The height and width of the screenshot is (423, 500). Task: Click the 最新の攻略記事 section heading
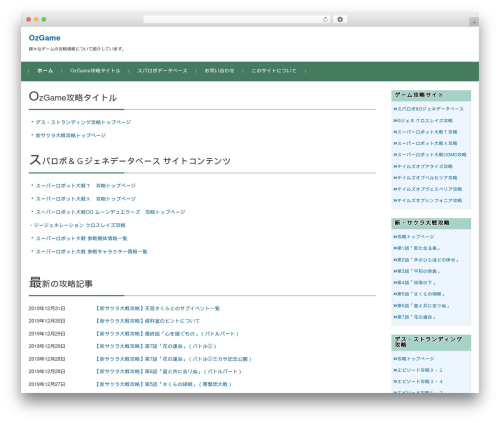(61, 283)
